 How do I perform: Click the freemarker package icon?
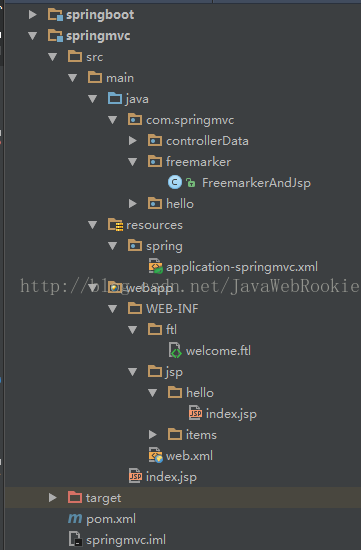[x=155, y=161]
